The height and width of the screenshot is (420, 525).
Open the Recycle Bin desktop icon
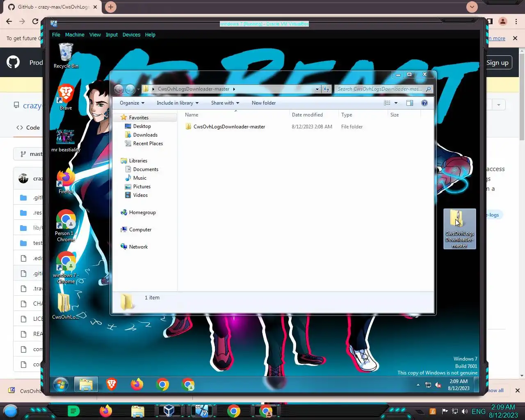tap(66, 55)
